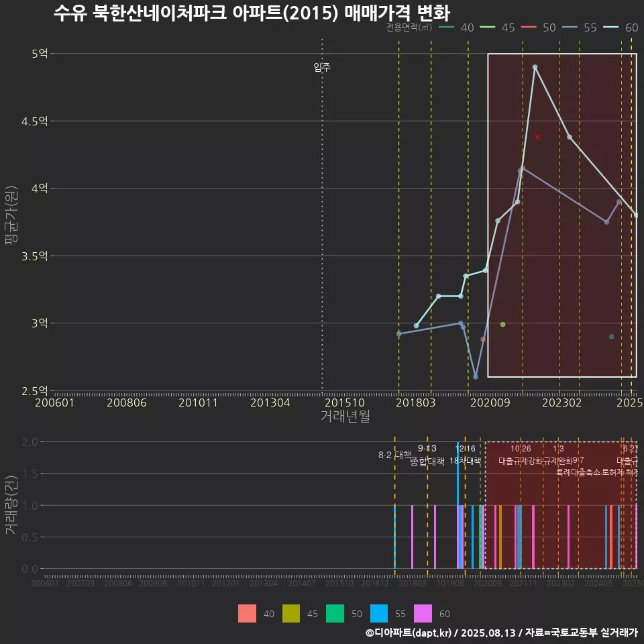Viewport: 644px width, 644px height.
Task: Click the green 50 bar in volume chart
Action: pos(480,537)
